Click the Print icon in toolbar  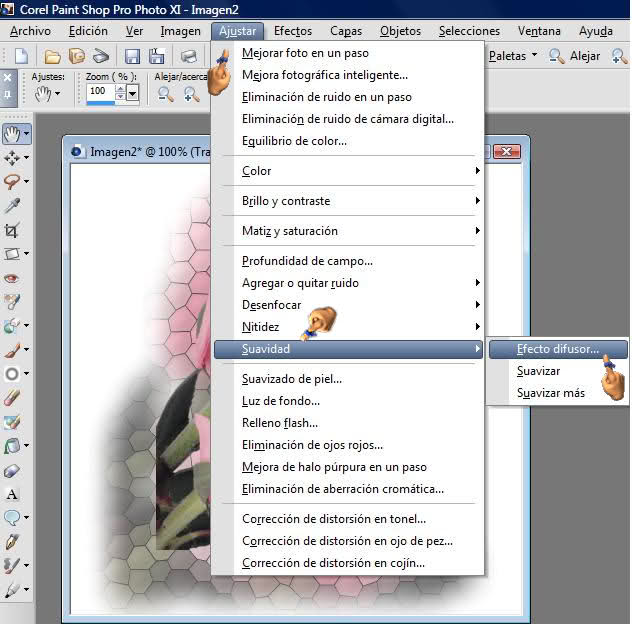tap(188, 56)
